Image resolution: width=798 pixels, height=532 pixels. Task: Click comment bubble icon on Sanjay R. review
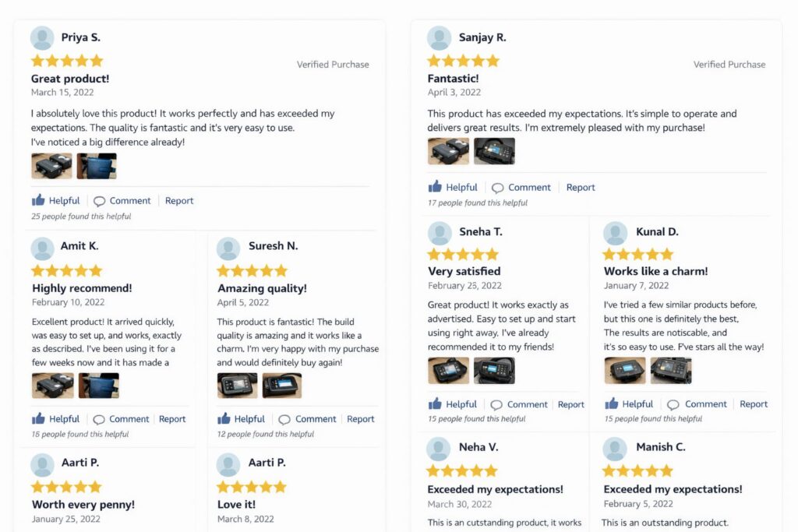[x=497, y=188]
